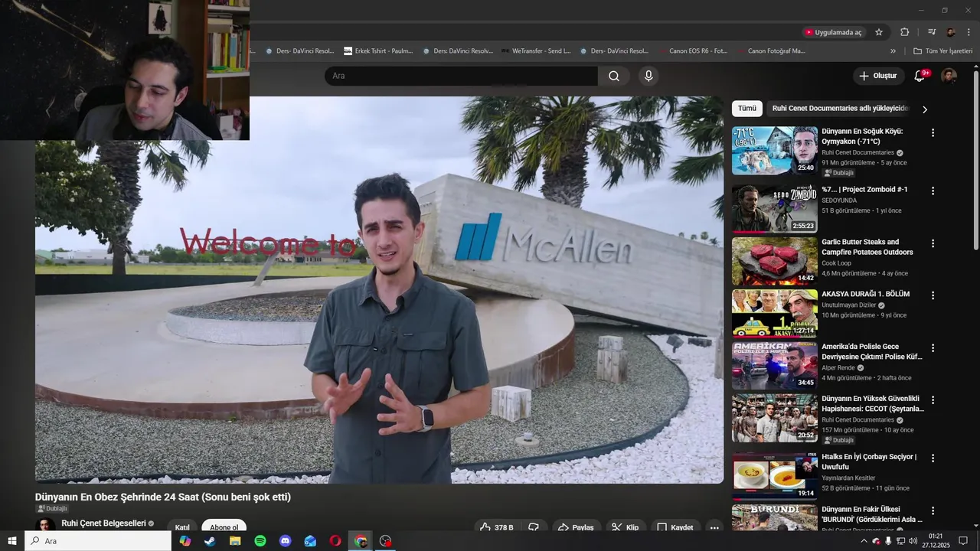Click the Katıl join button
This screenshot has height=551, width=980.
[x=182, y=527]
